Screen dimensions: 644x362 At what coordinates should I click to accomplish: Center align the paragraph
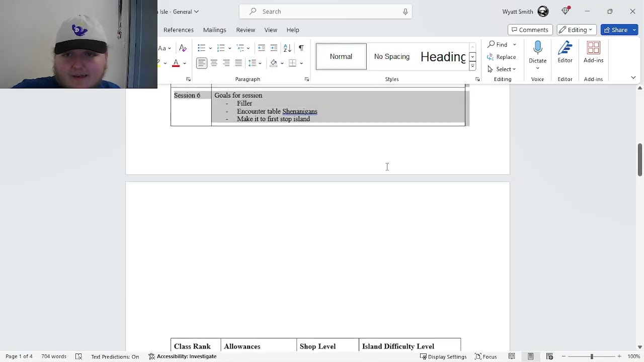click(214, 63)
